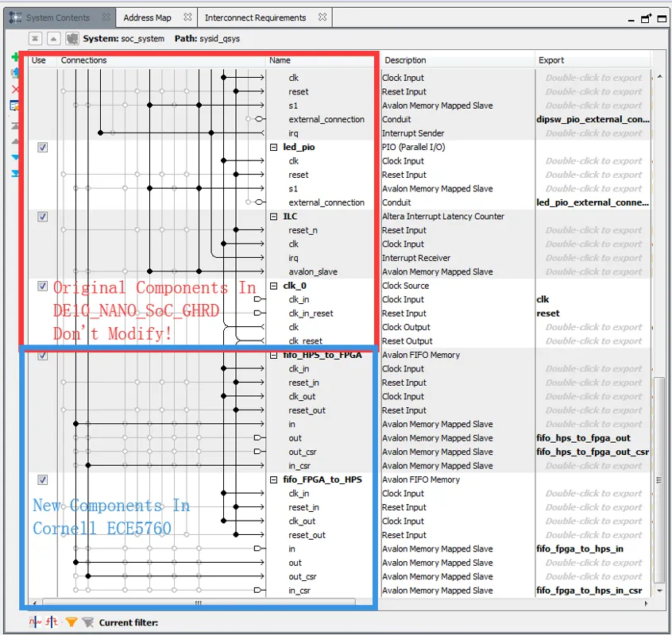Collapse the fifo_FPGA_to_HPS node
The width and height of the screenshot is (672, 635).
tap(274, 480)
